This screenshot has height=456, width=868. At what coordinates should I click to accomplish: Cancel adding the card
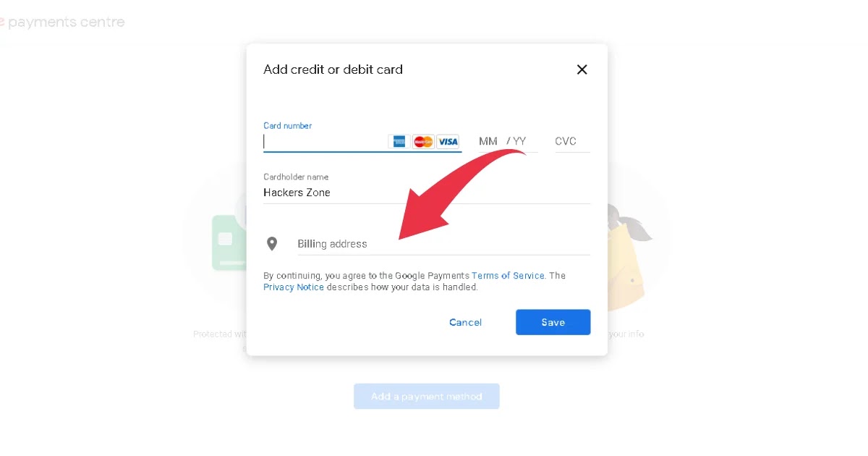pos(465,322)
